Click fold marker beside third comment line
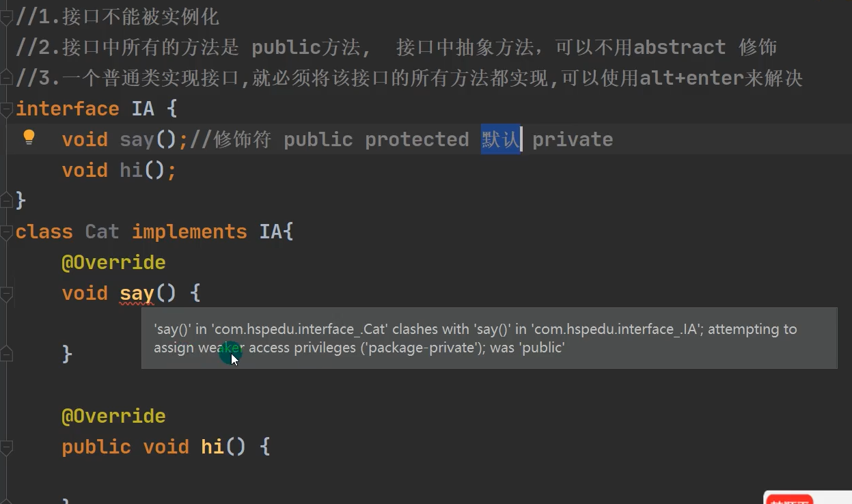 tap(6, 78)
